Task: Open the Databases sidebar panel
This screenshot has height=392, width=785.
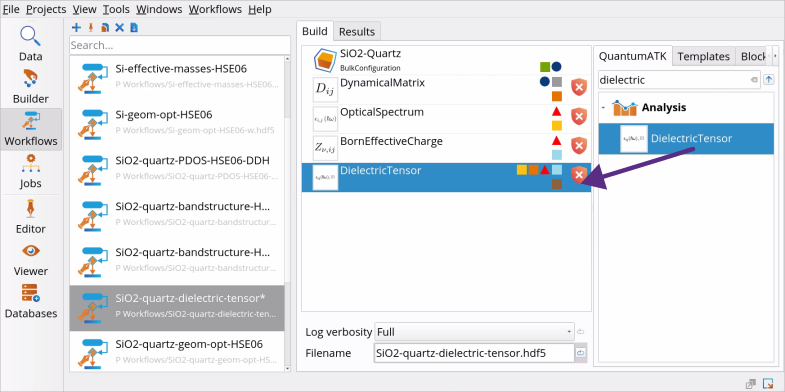Action: pyautogui.click(x=31, y=301)
